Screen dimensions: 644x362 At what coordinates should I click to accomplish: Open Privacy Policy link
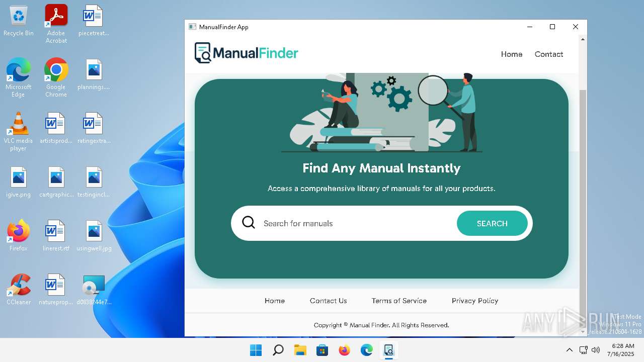click(x=475, y=301)
